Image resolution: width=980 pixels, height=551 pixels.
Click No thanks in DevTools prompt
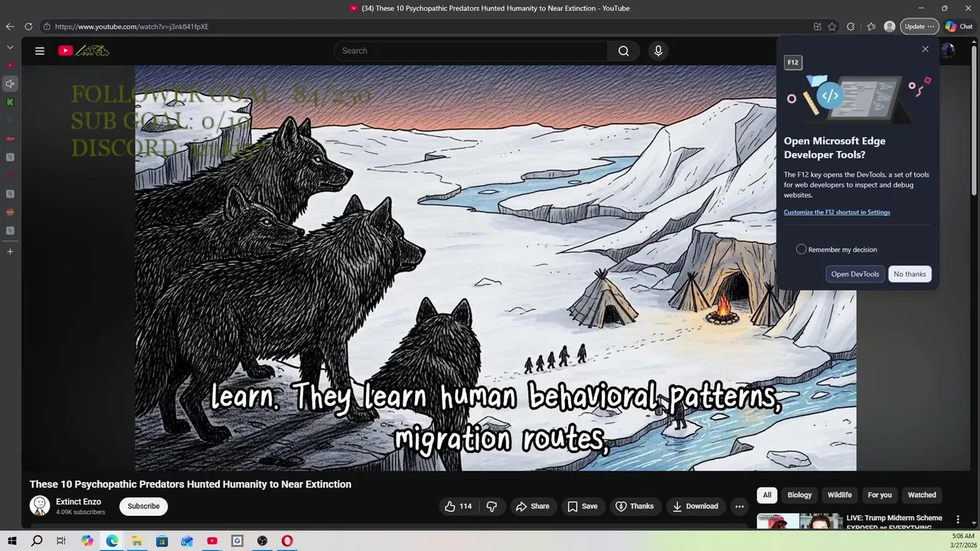(x=910, y=274)
